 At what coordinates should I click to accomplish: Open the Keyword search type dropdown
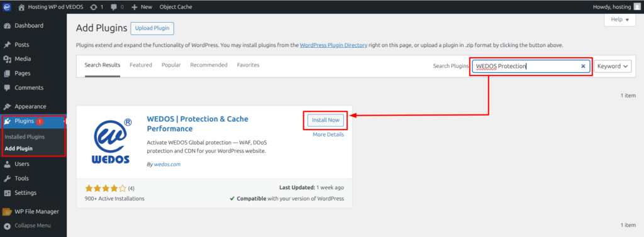tap(613, 66)
